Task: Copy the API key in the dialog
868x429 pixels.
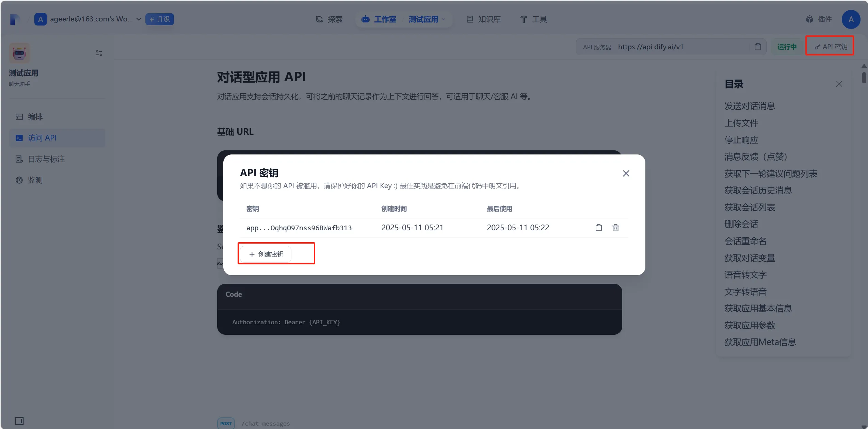Action: pos(598,228)
